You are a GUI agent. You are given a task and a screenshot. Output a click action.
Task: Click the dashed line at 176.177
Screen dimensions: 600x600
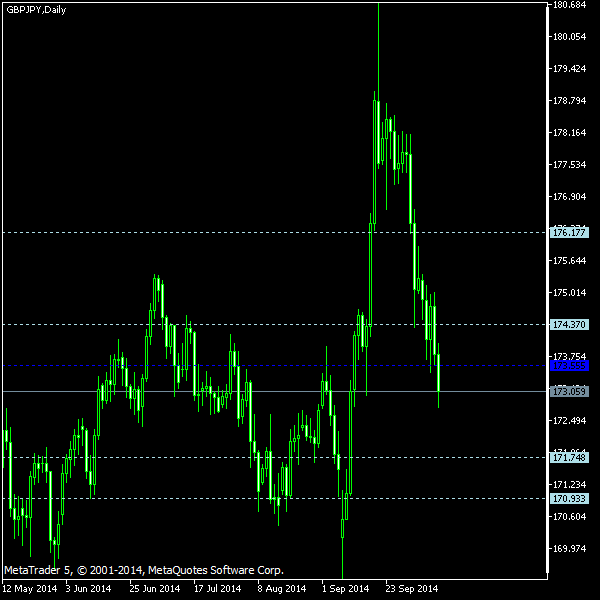click(274, 232)
